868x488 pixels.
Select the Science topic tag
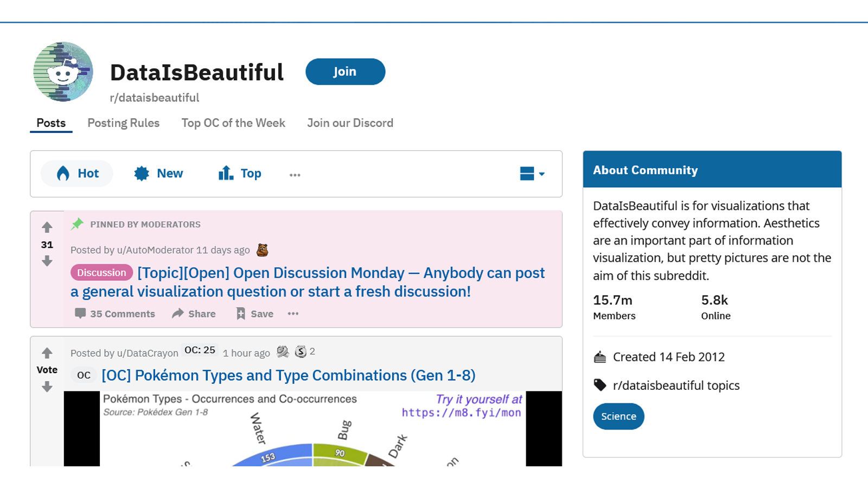point(618,416)
